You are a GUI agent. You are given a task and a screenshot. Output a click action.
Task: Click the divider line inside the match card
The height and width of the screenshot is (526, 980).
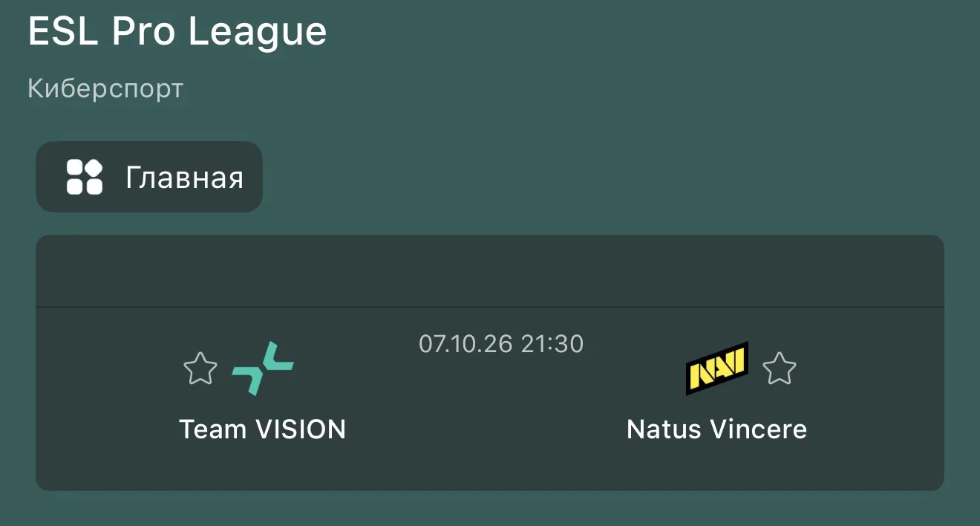pyautogui.click(x=490, y=307)
